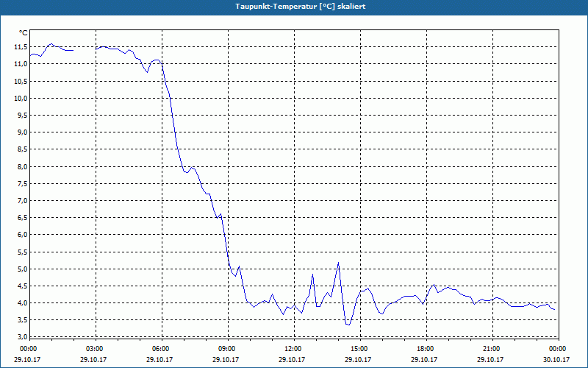Pick the 15:00 time label
The height and width of the screenshot is (368, 588).
(x=359, y=349)
